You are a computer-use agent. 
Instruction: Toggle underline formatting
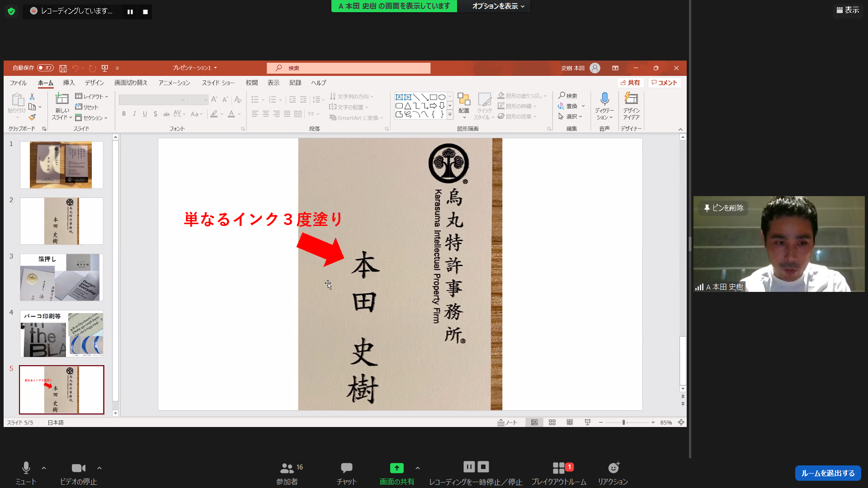145,114
